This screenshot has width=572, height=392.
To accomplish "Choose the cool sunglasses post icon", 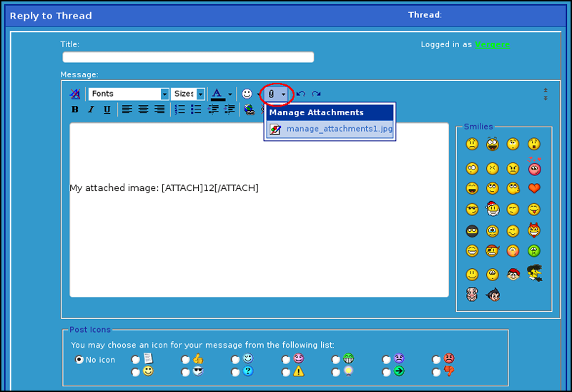I will click(x=186, y=372).
